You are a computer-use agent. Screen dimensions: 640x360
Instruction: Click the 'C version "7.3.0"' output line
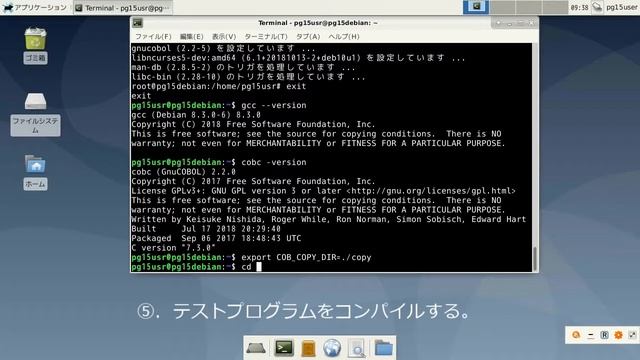[173, 248]
